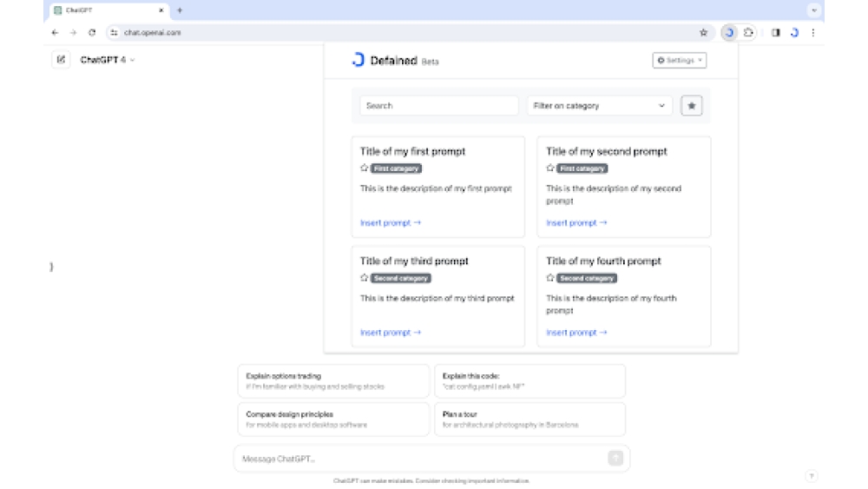Open the Settings dropdown in Defained
Screen dimensions: 868x489
[x=680, y=60]
